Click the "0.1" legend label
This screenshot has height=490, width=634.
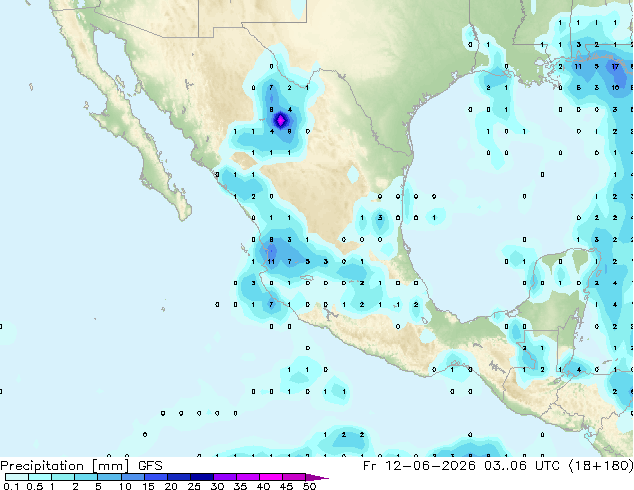click(x=11, y=486)
